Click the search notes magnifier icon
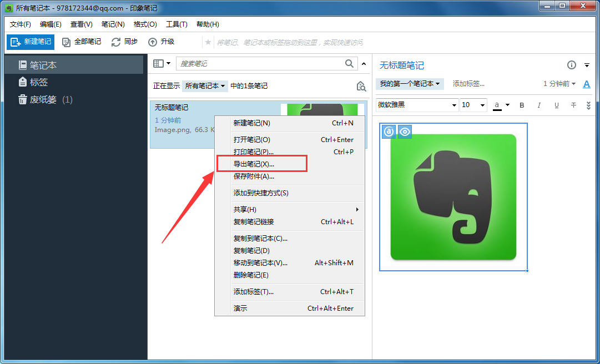Viewport: 600px width, 364px height. pos(349,64)
